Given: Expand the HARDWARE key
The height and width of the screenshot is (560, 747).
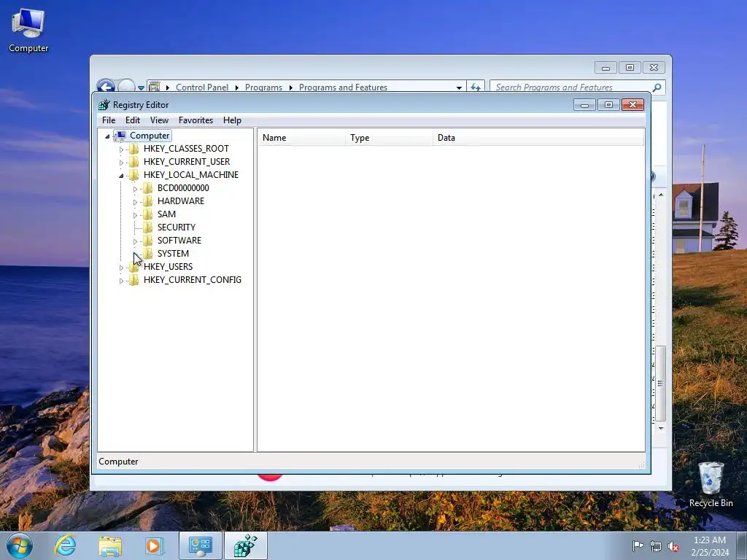Looking at the screenshot, I should click(135, 202).
